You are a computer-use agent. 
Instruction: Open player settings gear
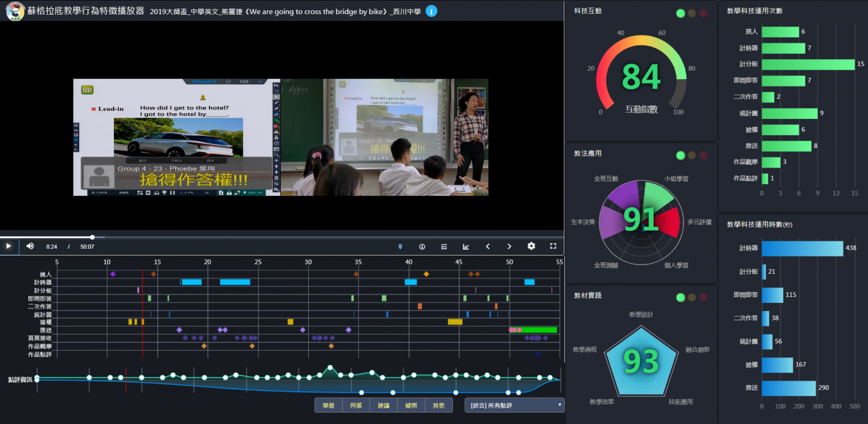pyautogui.click(x=531, y=246)
